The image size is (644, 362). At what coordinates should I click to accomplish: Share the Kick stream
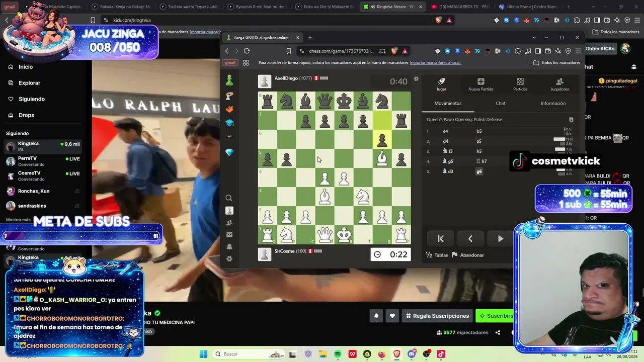point(498,333)
